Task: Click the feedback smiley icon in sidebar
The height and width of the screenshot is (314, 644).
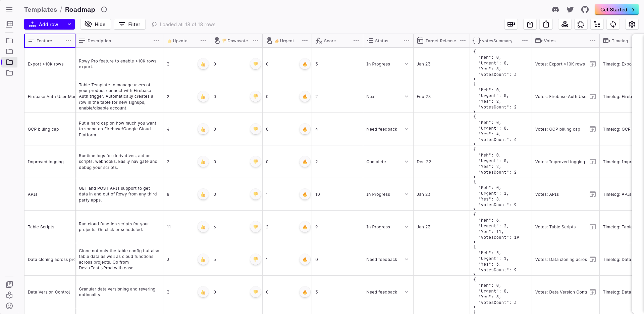Action: 9,306
